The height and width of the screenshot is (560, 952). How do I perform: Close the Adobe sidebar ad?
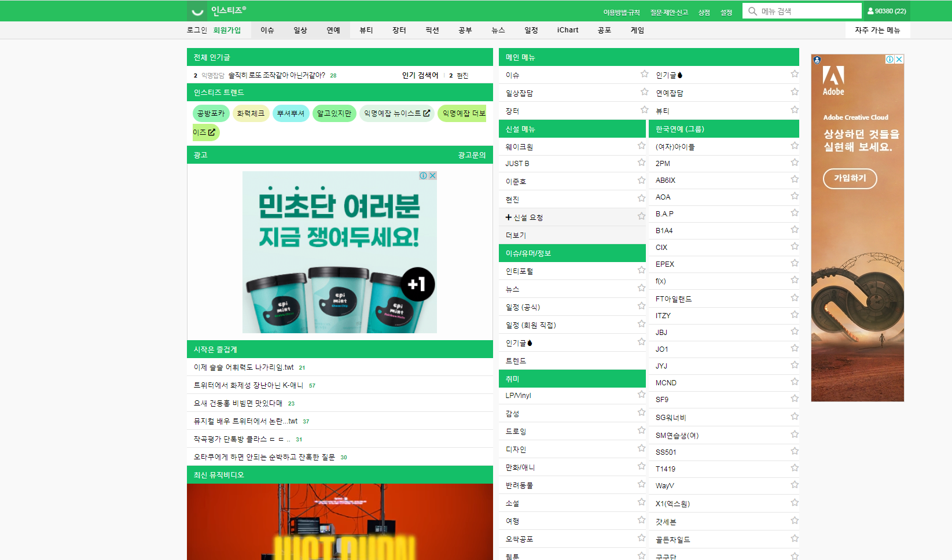(899, 59)
